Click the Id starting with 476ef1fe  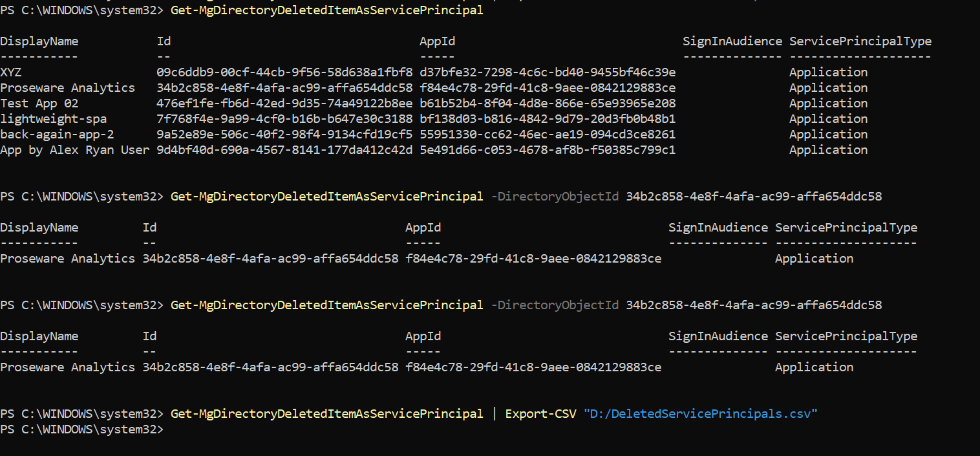tap(284, 103)
